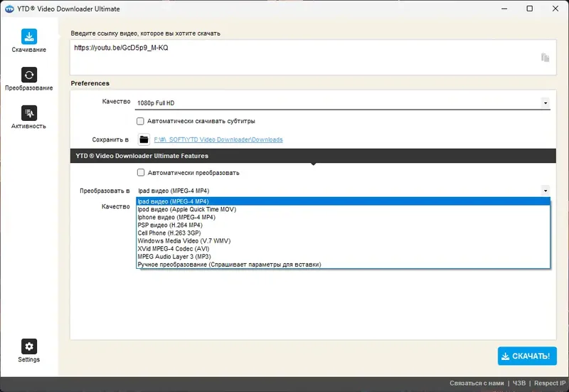Select Ipod видео (Apple Quick Time MOV)
Screen dimensions: 569x392
pyautogui.click(x=344, y=209)
